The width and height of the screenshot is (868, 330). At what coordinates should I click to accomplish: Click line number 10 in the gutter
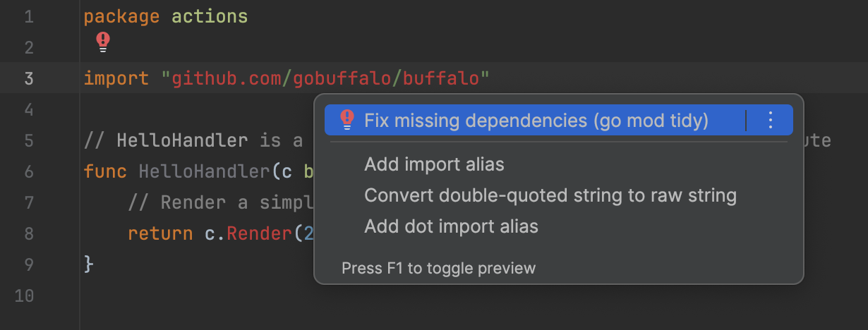pyautogui.click(x=24, y=295)
